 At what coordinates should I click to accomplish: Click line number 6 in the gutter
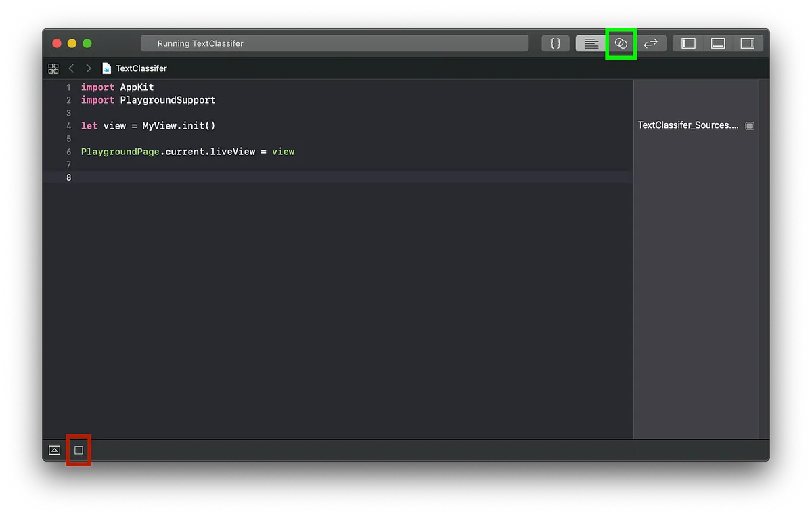pyautogui.click(x=68, y=152)
